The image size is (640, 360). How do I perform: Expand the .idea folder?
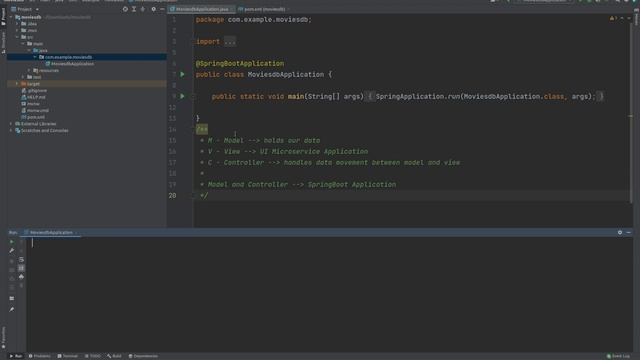tap(18, 24)
